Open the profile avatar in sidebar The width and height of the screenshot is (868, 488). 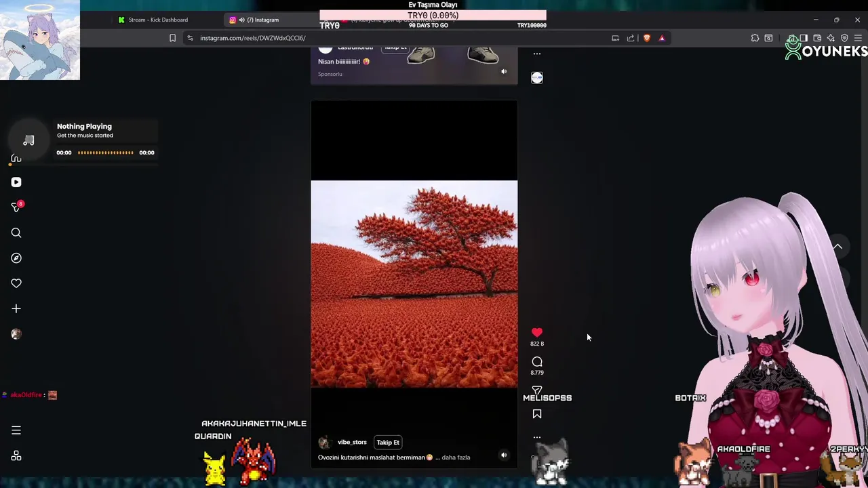pos(16,334)
